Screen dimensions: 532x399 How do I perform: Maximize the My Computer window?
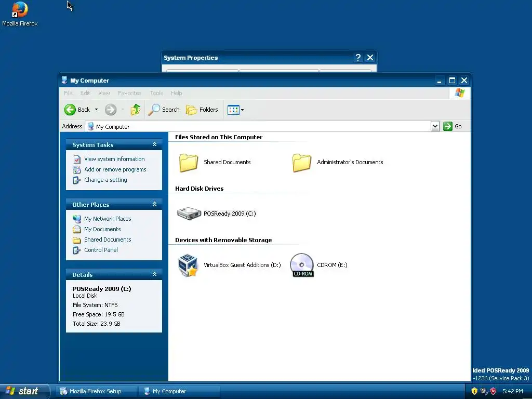(452, 81)
